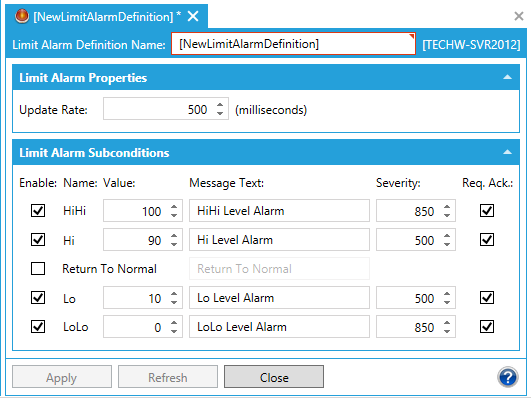The height and width of the screenshot is (399, 531).
Task: Disable the LoLo subcondition checkbox
Action: point(38,327)
